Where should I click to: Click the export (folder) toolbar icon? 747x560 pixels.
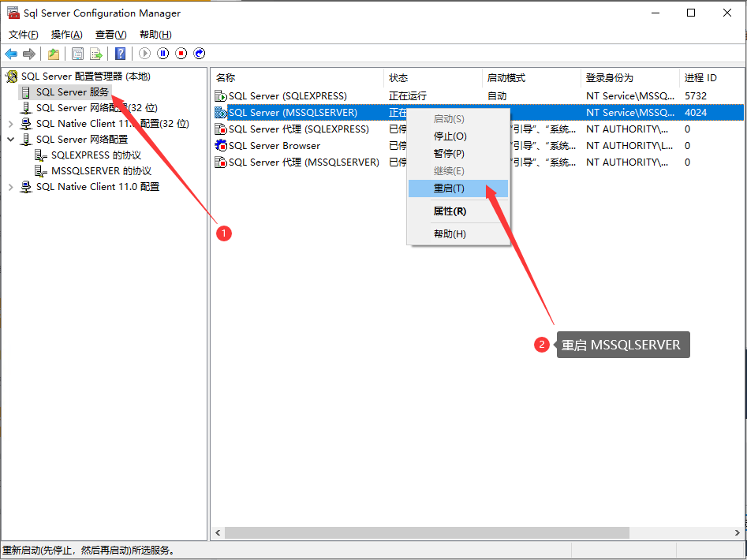(x=54, y=53)
